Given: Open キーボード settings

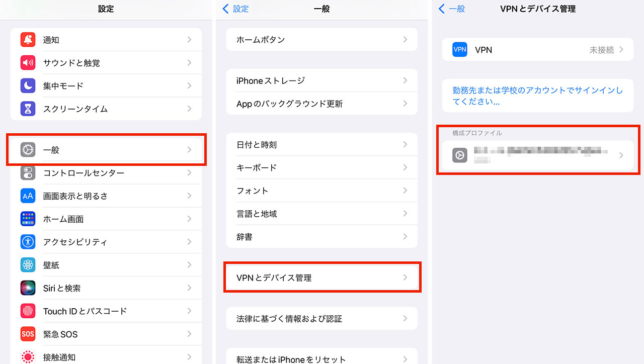Looking at the screenshot, I should tap(322, 167).
